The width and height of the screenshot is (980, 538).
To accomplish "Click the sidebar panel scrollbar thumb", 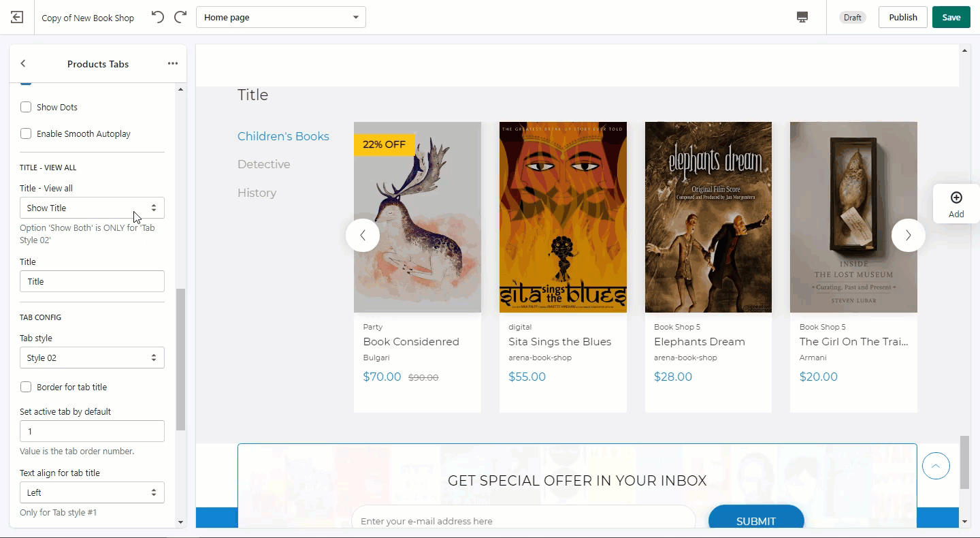I will (180, 360).
